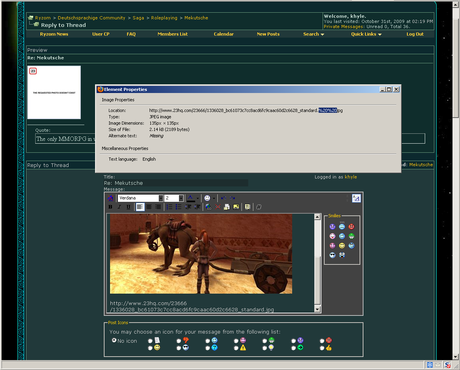Toggle underline formatting in message editor
The image size is (460, 370).
coord(128,207)
